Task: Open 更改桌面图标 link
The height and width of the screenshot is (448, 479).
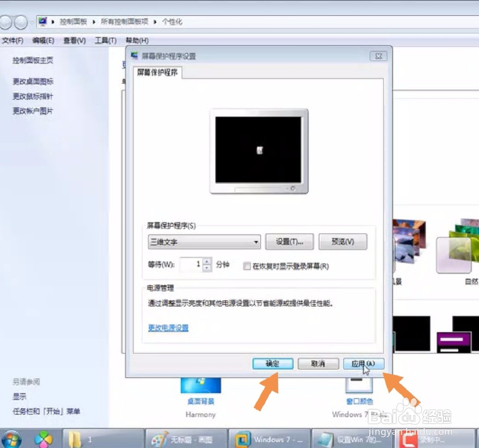Action: (33, 81)
